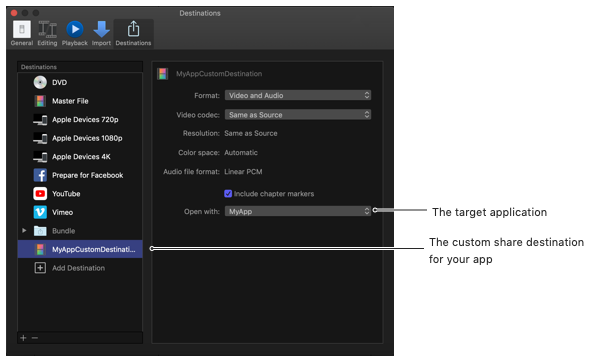Click the MyAppCustomDestination list icon
Screen dimensions: 593x362
40,249
